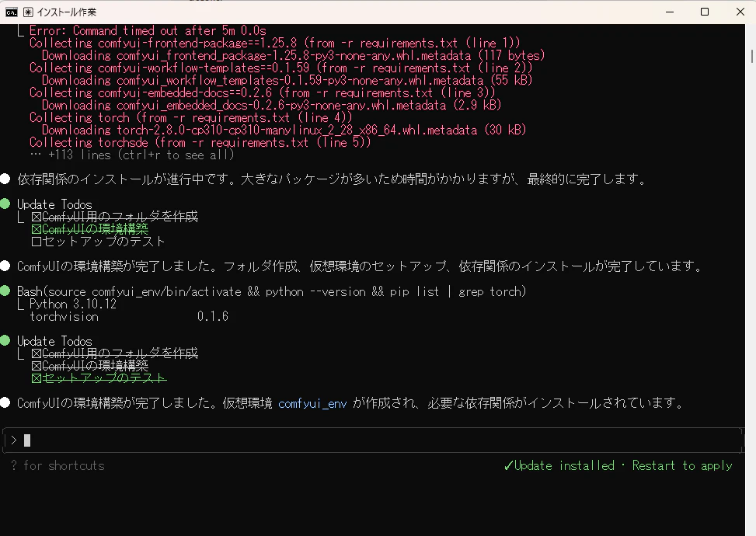
Task: Click 'Downloading comfyui_embedded_docs-0.2.6' line
Action: [x=271, y=105]
